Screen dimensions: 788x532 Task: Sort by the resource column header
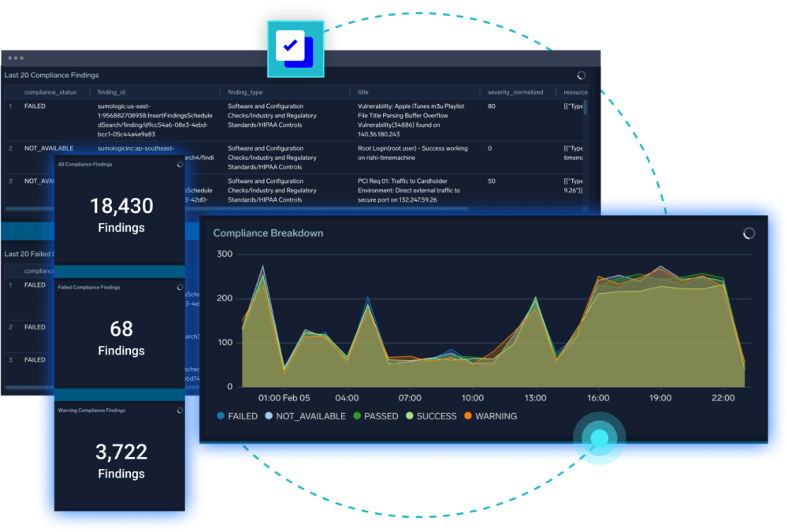click(x=575, y=92)
